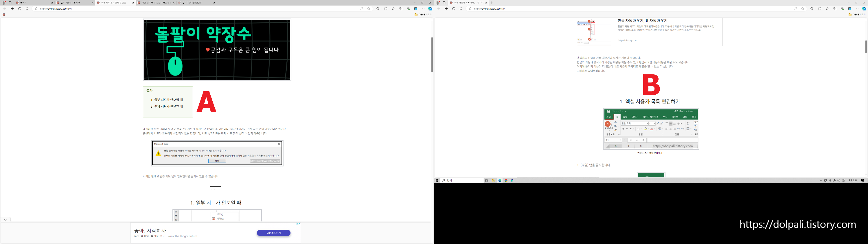Open Chrome from the taskbar
The height and width of the screenshot is (244, 868).
pyautogui.click(x=506, y=181)
